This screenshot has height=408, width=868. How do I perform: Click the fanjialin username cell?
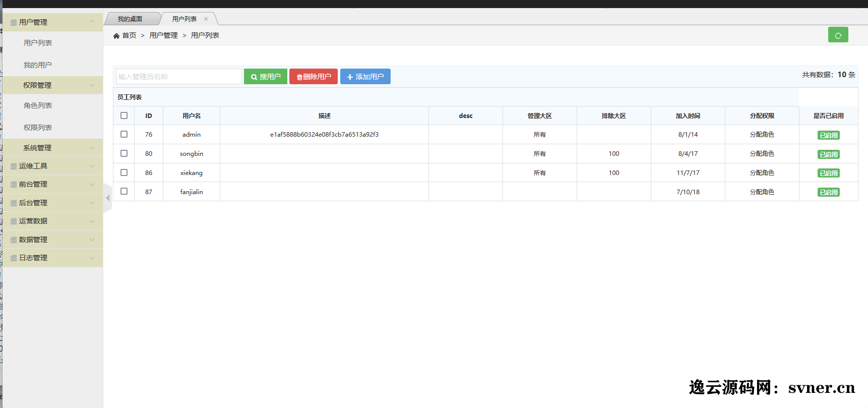point(192,192)
